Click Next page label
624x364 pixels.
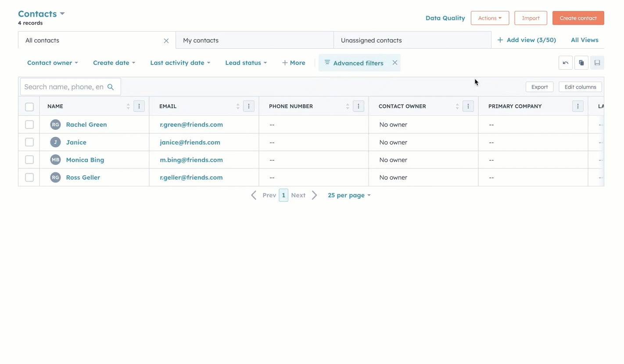pyautogui.click(x=298, y=195)
